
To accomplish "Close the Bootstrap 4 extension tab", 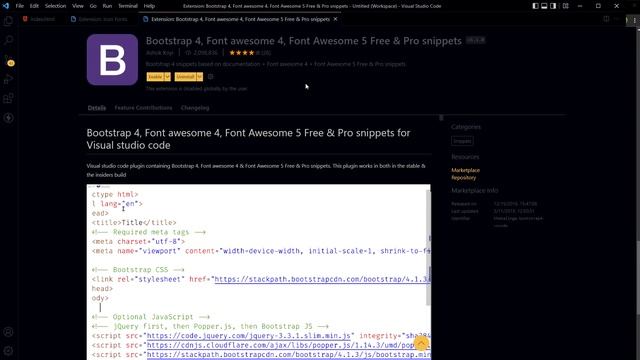I will (336, 19).
